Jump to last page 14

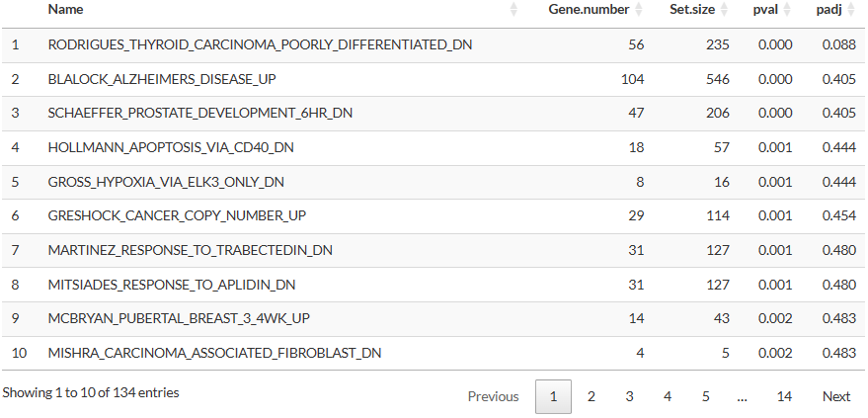(x=784, y=396)
